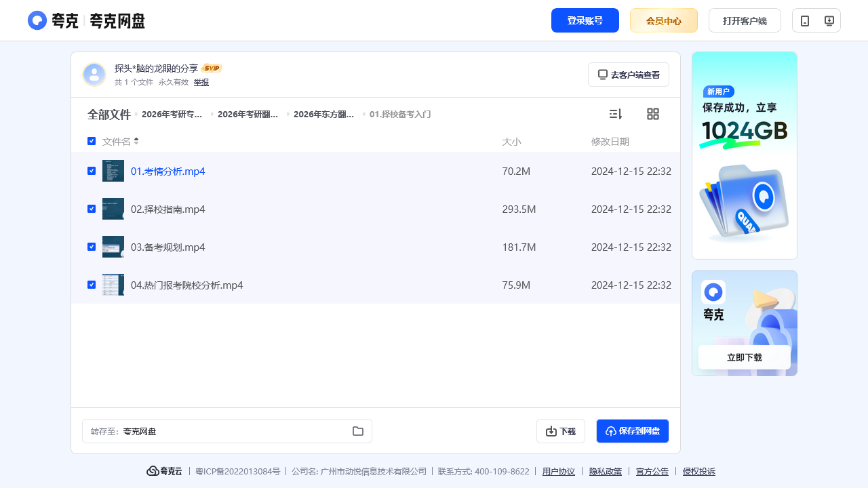Uncheck the 04.热门报考院校分析.mp4 checkbox

92,285
